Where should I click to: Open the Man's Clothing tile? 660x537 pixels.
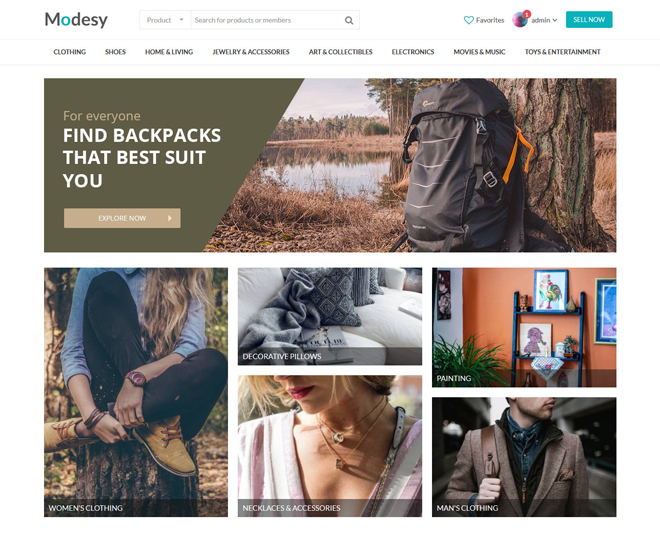point(524,457)
